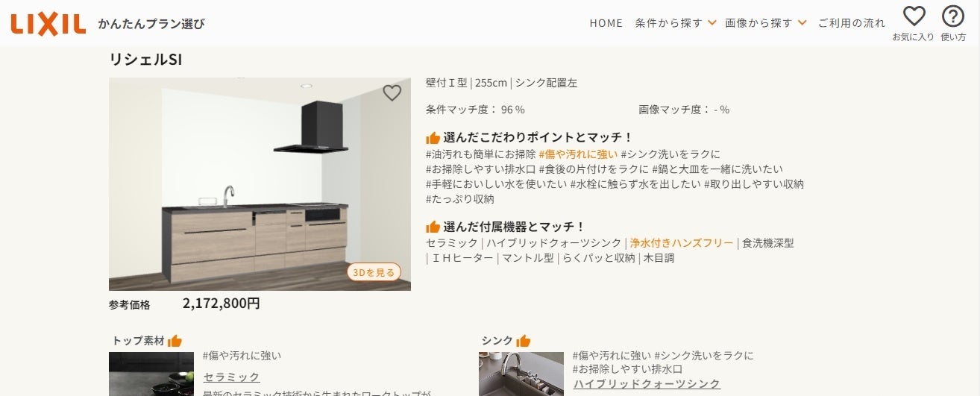Click the chevron arrow after 画像から探す

pyautogui.click(x=802, y=23)
